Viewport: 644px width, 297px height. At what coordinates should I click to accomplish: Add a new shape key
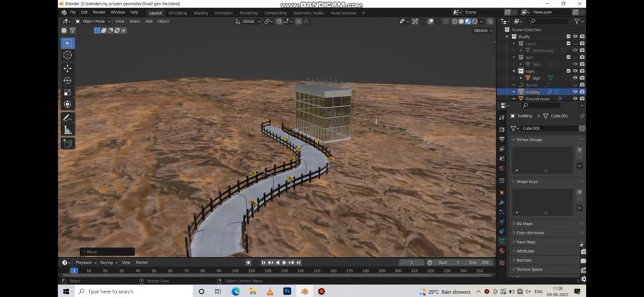point(579,191)
